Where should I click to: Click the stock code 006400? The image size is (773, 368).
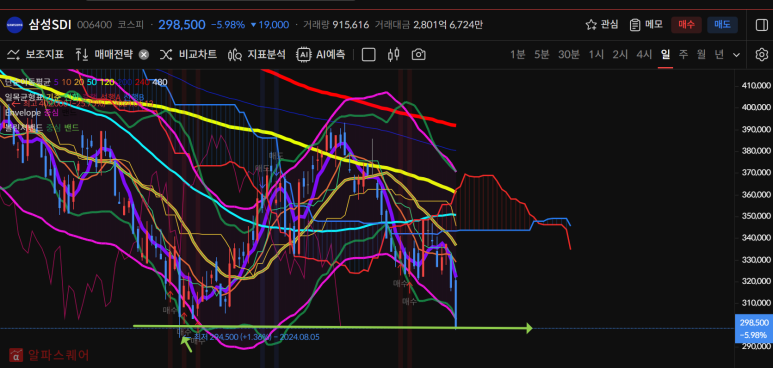click(x=95, y=25)
